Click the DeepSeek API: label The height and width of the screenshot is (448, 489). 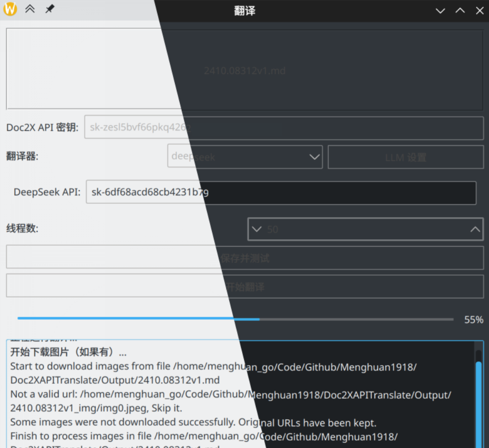(x=47, y=192)
